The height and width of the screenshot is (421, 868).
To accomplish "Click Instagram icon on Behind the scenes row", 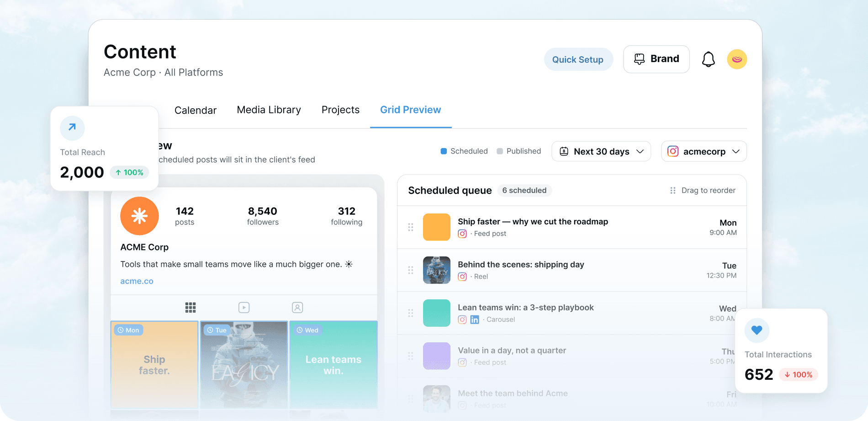I will point(462,277).
